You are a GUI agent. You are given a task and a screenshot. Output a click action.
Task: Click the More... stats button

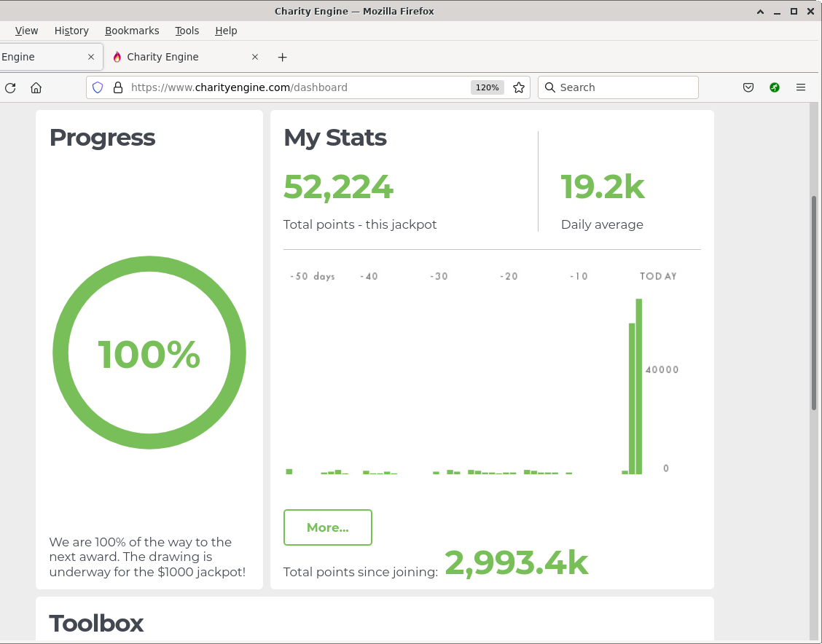tap(328, 527)
